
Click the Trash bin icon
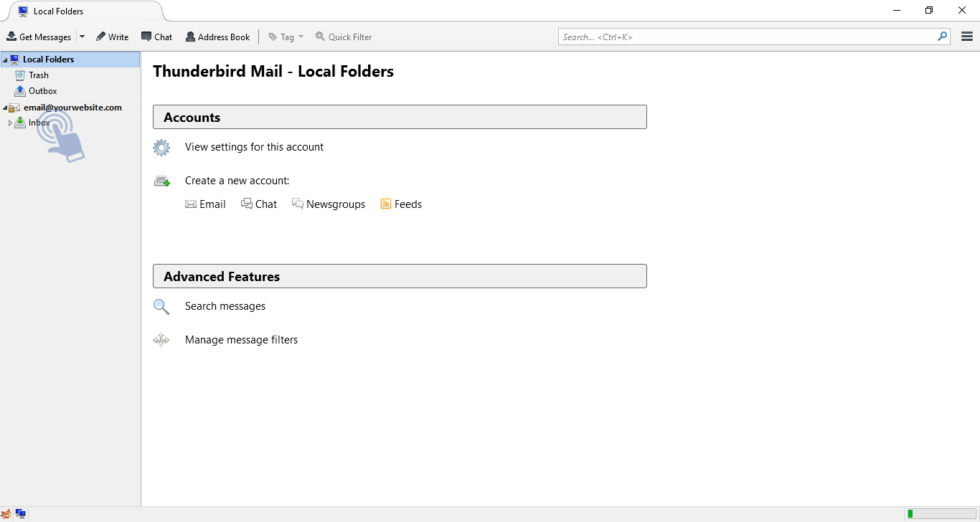20,75
